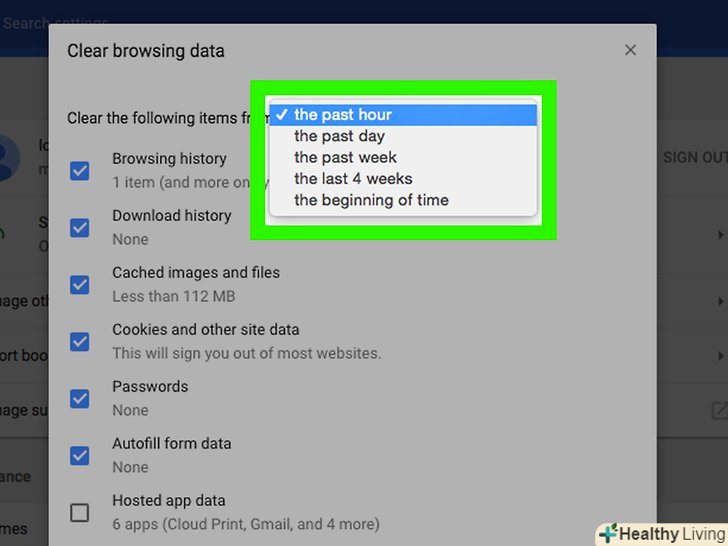Screen dimensions: 728x546
Task: Click the SIGN OUT button
Action: [694, 158]
